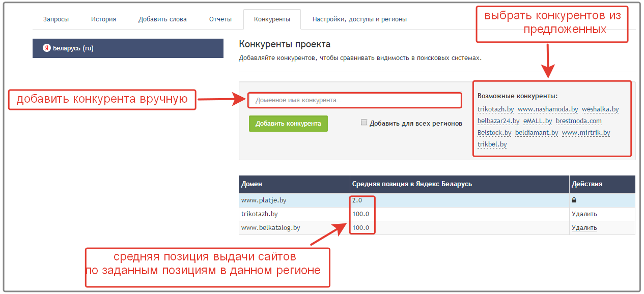Add suggested competitor trikbel.by

(x=492, y=144)
